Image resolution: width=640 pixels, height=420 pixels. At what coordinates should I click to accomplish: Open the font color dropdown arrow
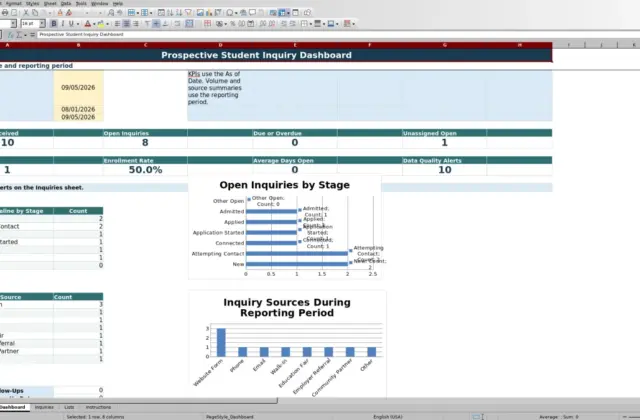pos(94,24)
